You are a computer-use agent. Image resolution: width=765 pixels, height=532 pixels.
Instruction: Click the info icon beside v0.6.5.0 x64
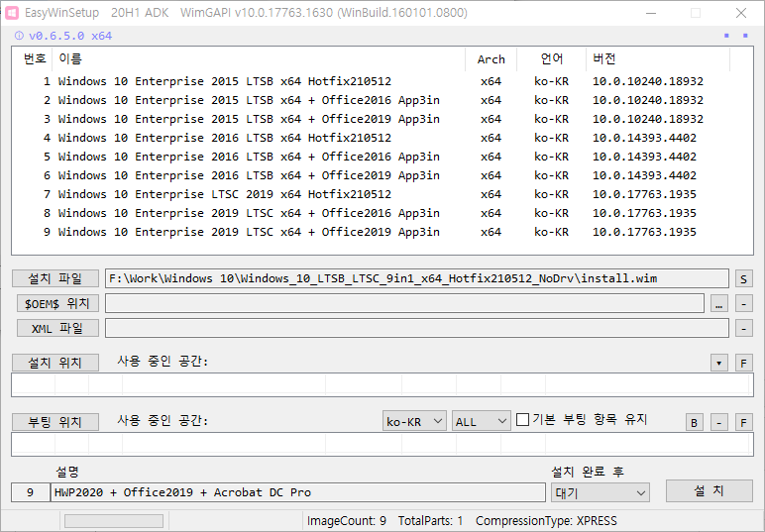point(19,36)
